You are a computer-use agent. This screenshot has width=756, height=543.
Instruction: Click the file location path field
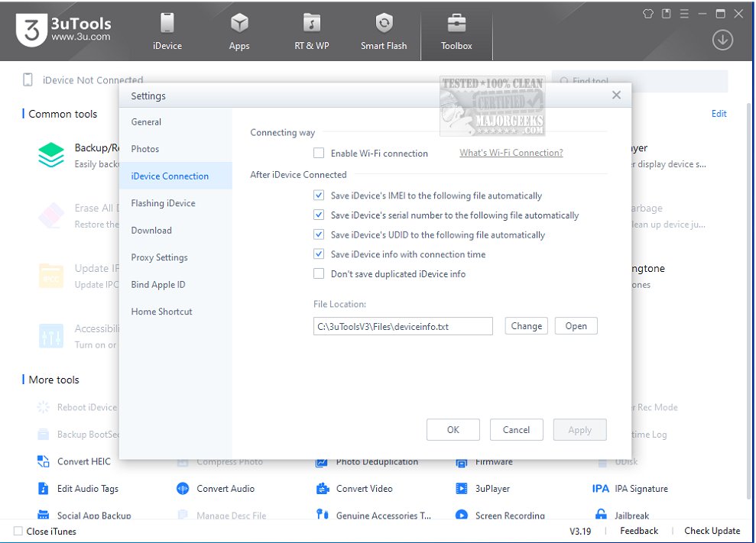click(403, 327)
